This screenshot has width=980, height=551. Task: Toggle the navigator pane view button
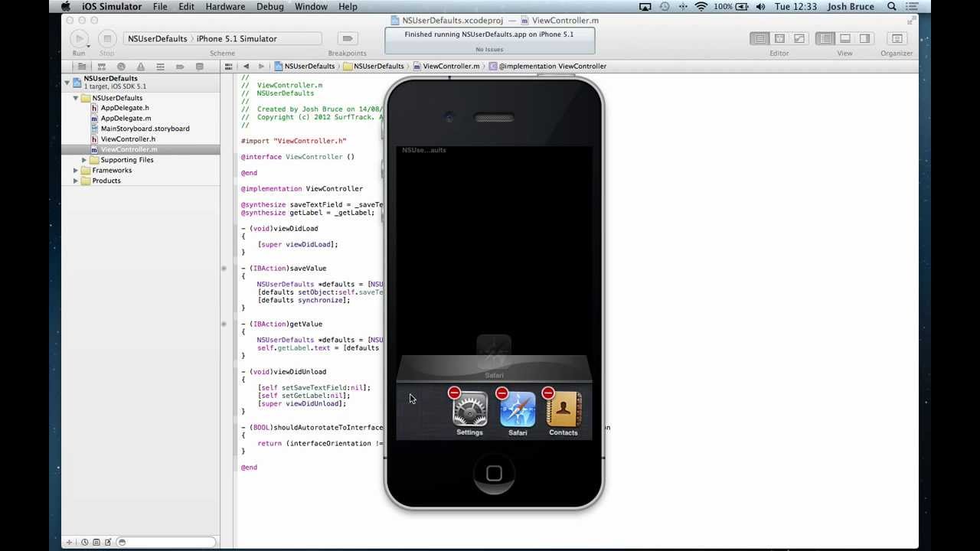[x=825, y=38]
